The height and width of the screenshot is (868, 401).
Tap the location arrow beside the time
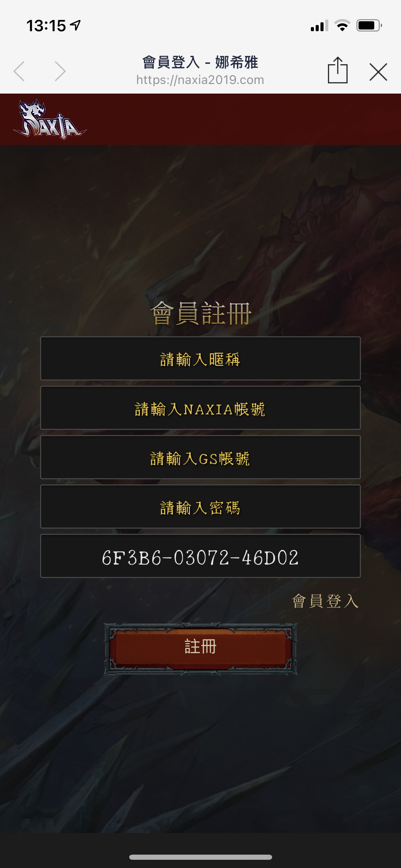pos(75,25)
